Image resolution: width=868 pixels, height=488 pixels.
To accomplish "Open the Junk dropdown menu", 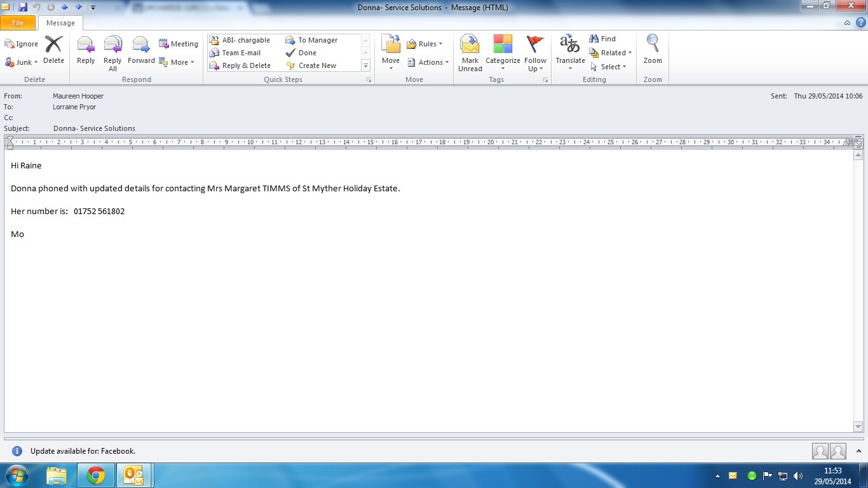I will pyautogui.click(x=22, y=62).
